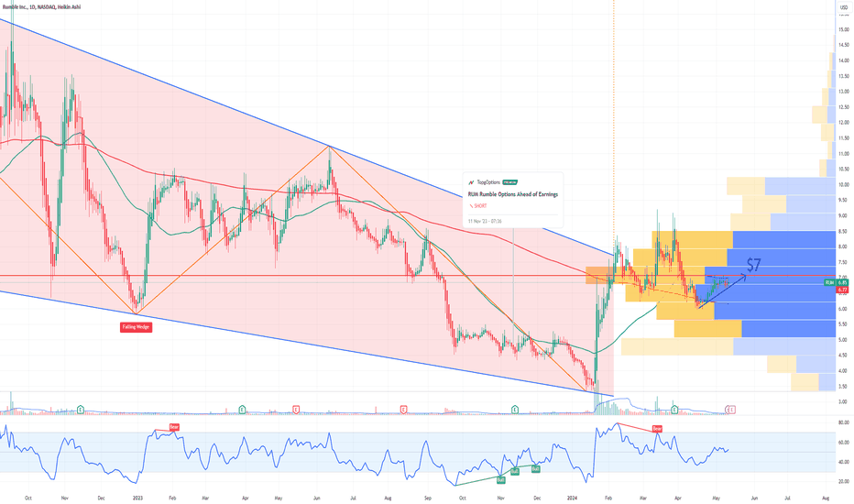The width and height of the screenshot is (854, 504).
Task: Click the TopgOptions author name
Action: coord(488,182)
